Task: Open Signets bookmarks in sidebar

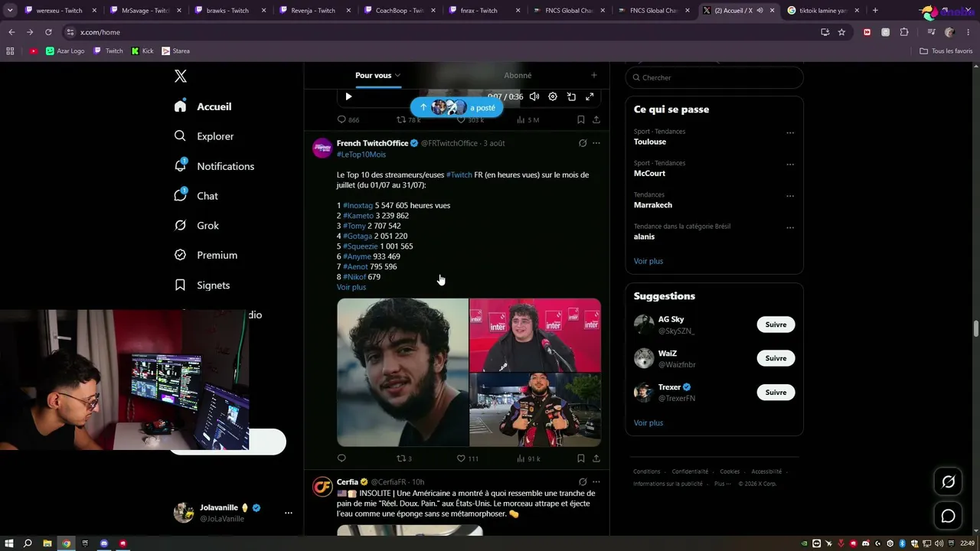Action: pos(202,285)
